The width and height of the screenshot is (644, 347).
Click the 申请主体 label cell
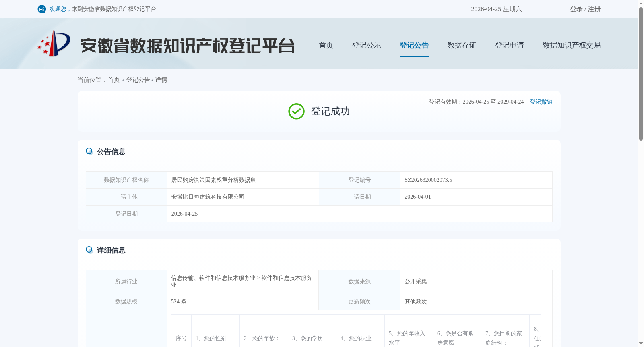tap(126, 197)
